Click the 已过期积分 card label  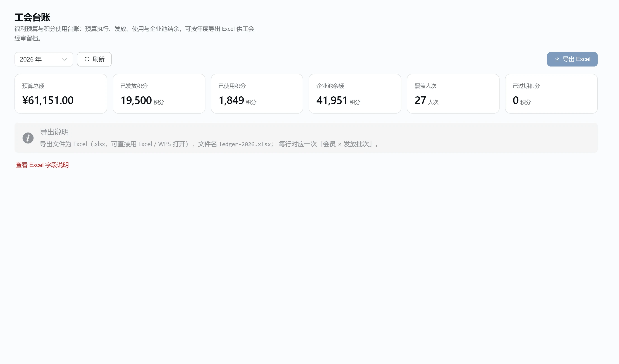[x=526, y=86]
